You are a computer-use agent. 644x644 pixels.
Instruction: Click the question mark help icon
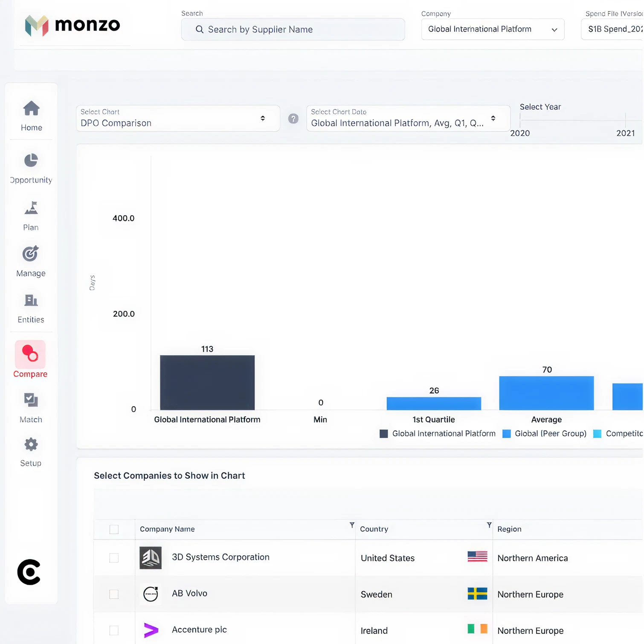293,119
